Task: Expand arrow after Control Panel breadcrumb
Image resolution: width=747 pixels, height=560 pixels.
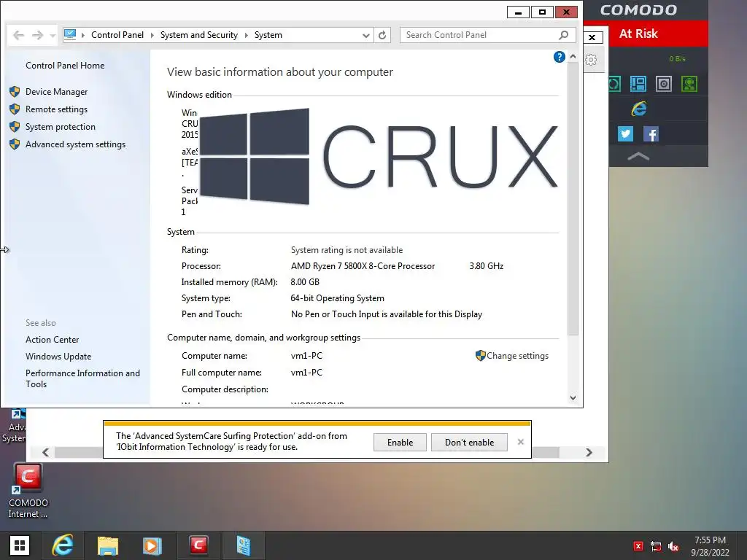Action: click(x=152, y=35)
